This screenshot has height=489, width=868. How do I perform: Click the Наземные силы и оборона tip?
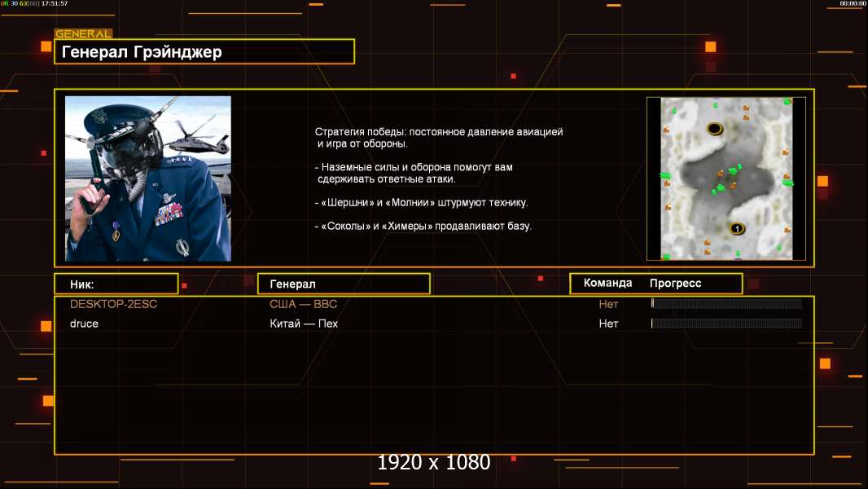tap(414, 173)
